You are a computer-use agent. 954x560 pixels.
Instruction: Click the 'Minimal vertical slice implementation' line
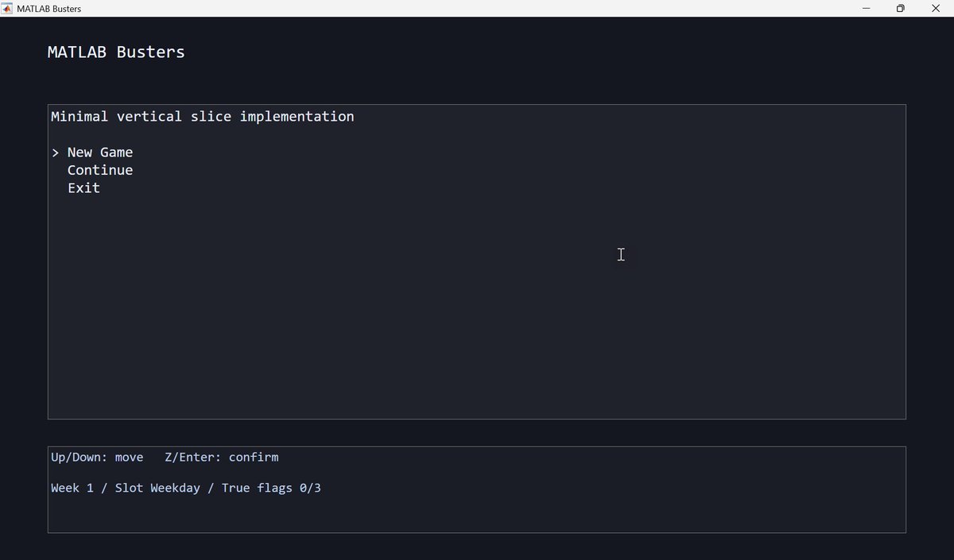coord(203,117)
